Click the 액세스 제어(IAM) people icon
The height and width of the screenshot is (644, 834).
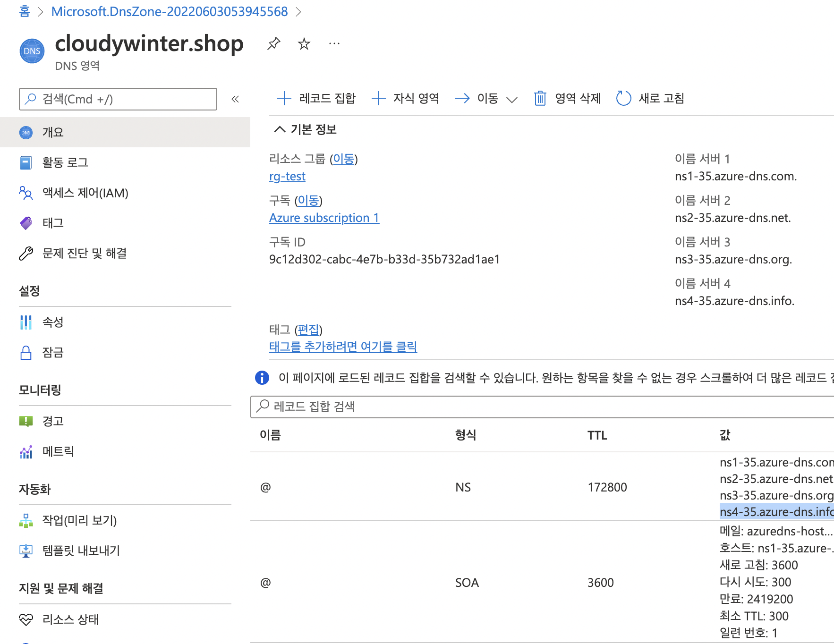point(26,193)
